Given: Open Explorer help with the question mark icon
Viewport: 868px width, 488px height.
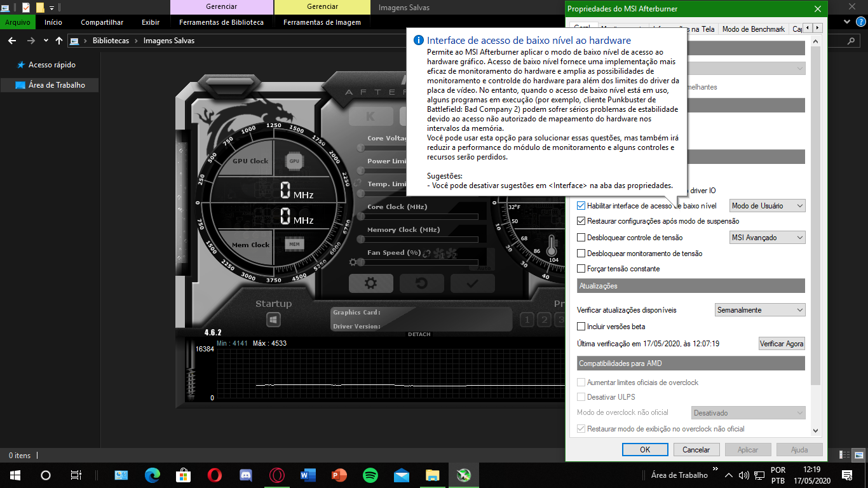Looking at the screenshot, I should coord(862,22).
